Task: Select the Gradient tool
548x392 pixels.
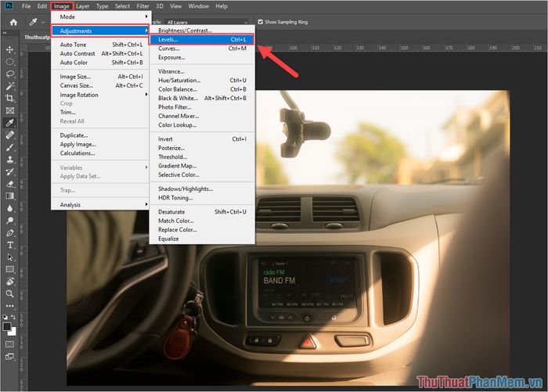Action: (x=9, y=196)
